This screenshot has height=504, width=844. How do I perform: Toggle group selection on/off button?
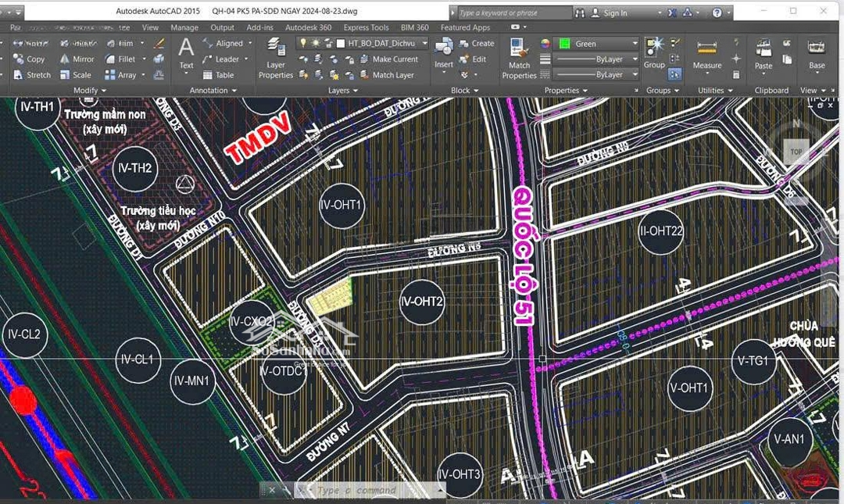tap(674, 74)
